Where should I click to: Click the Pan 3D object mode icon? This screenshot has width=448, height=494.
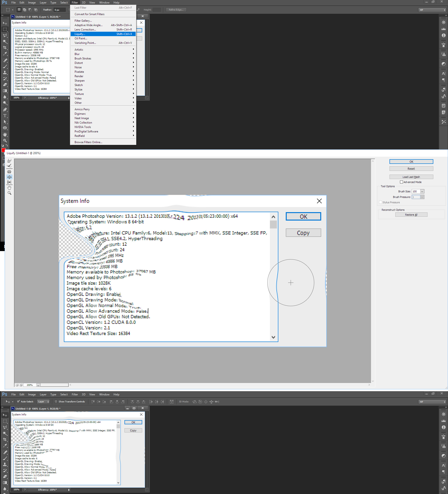coord(206,402)
